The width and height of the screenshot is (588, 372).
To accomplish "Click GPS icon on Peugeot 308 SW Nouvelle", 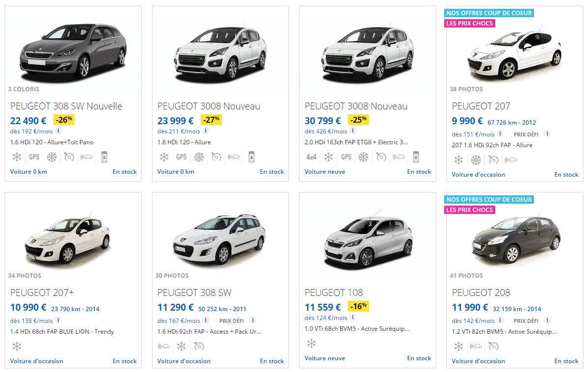I will (x=34, y=157).
